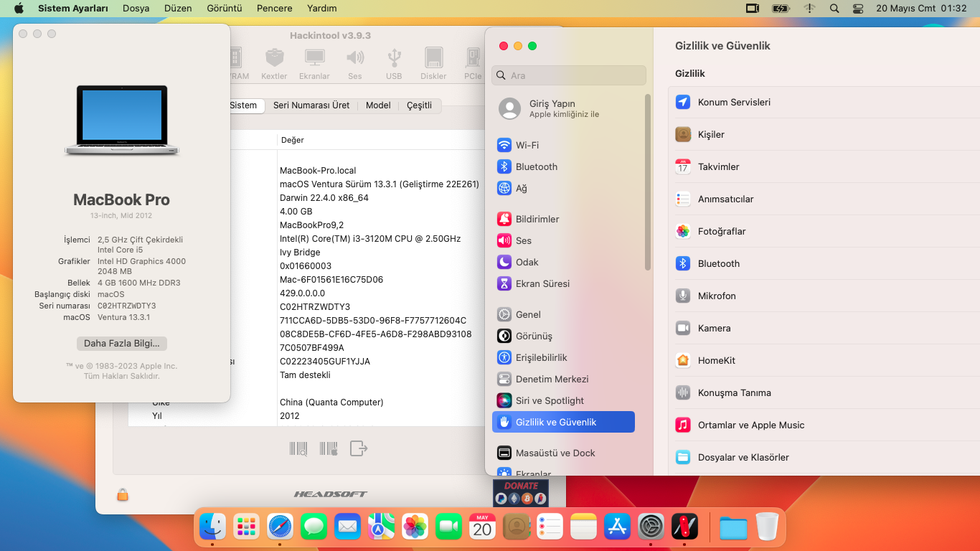This screenshot has height=551, width=980.
Task: Open Konum Servisleri privacy settings
Action: coord(734,103)
